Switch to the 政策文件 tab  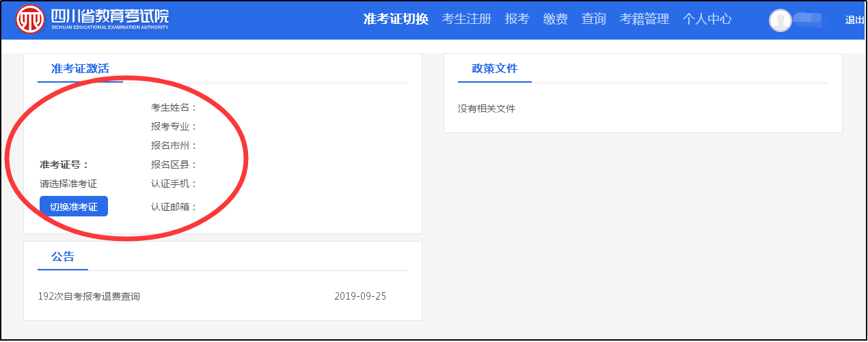(x=495, y=68)
